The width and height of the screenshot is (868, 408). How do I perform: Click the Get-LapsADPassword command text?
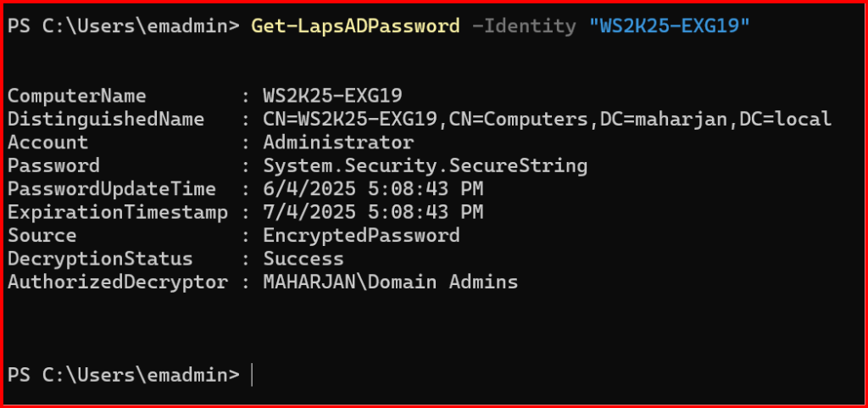(355, 25)
